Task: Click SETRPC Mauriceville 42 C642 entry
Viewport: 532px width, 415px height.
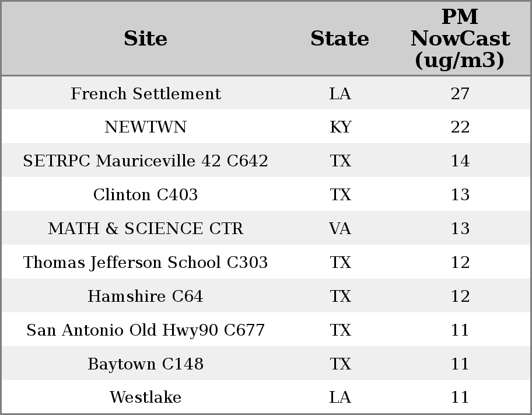Action: click(x=146, y=161)
